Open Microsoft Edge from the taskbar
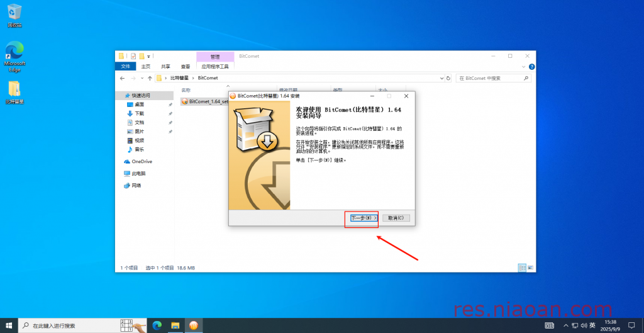 (x=157, y=325)
